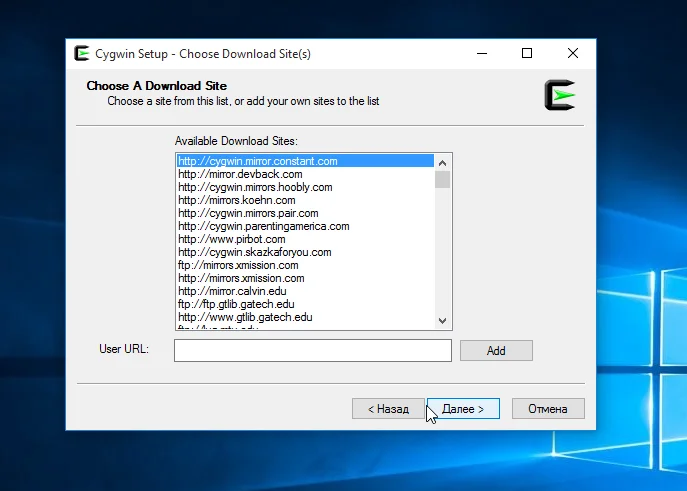Viewport: 687px width, 491px height.
Task: Click the User URL input field
Action: click(313, 350)
